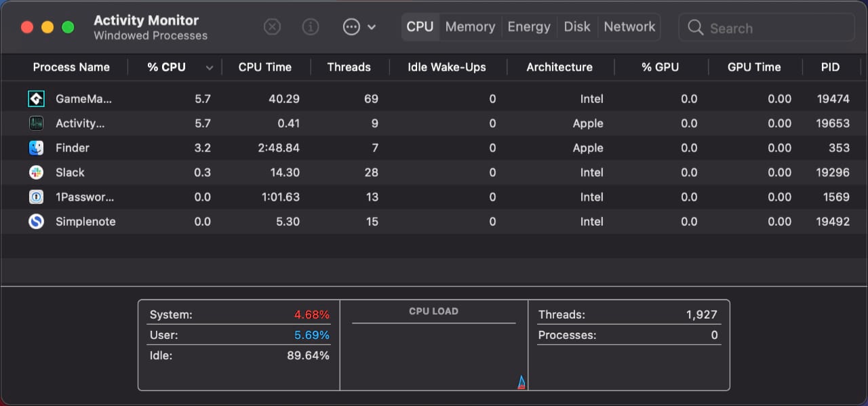Click the % CPU value 0.3
The height and width of the screenshot is (406, 868).
point(202,172)
